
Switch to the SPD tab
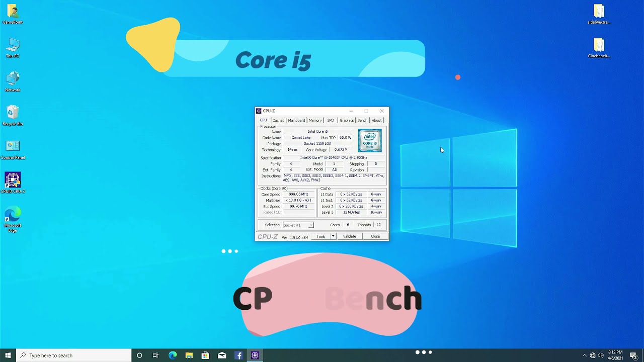[331, 120]
